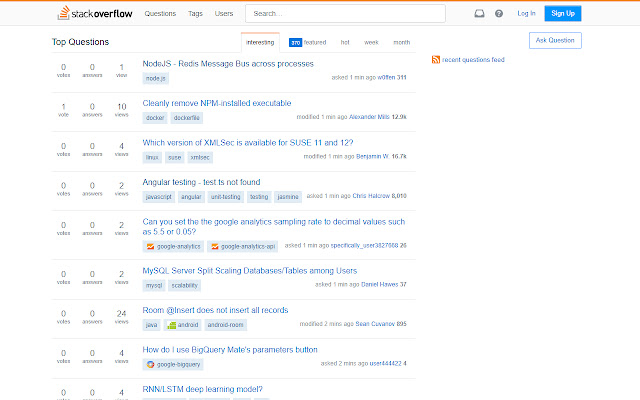Click the scalability tag
Image resolution: width=640 pixels, height=400 pixels.
coord(184,286)
